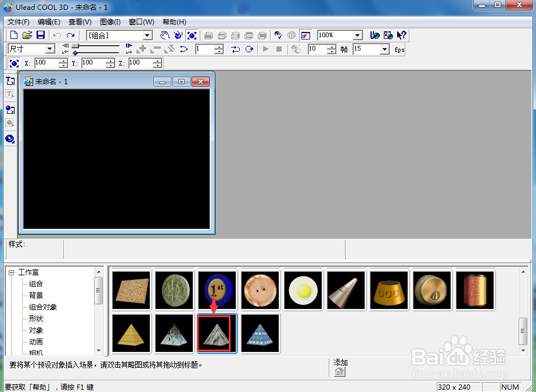Select the insert graphic tool in left toolbar
Viewport: 536px width, 392px height.
coord(10,110)
